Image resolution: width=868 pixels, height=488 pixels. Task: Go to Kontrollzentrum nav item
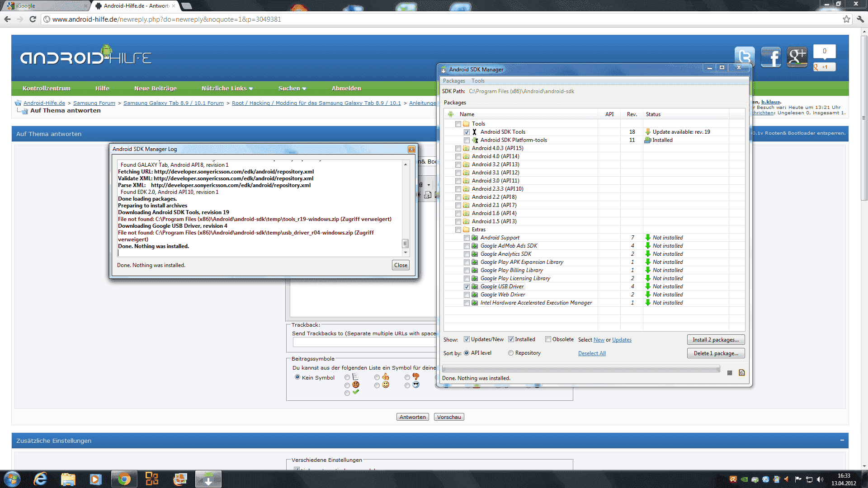click(47, 88)
